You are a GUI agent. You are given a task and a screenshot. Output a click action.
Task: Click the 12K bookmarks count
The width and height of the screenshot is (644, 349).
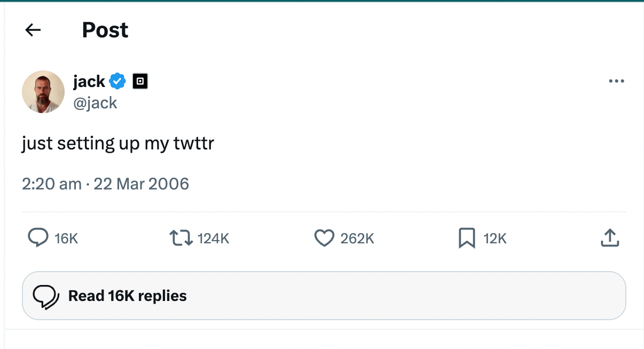495,239
